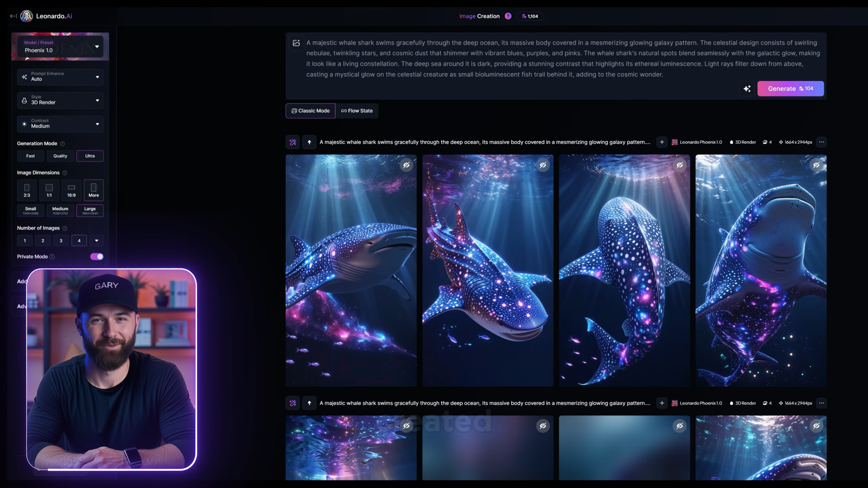
Task: Click the Number of Images info icon
Action: [x=65, y=228]
